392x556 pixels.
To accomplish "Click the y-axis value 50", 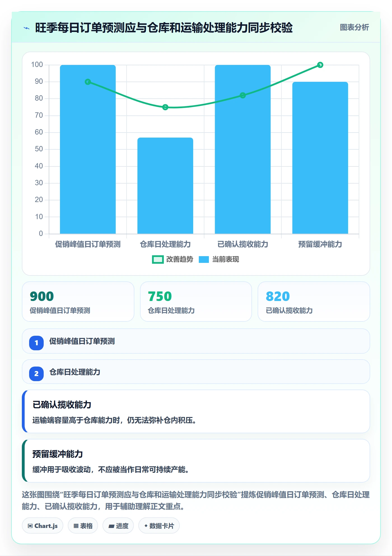I will coord(39,149).
